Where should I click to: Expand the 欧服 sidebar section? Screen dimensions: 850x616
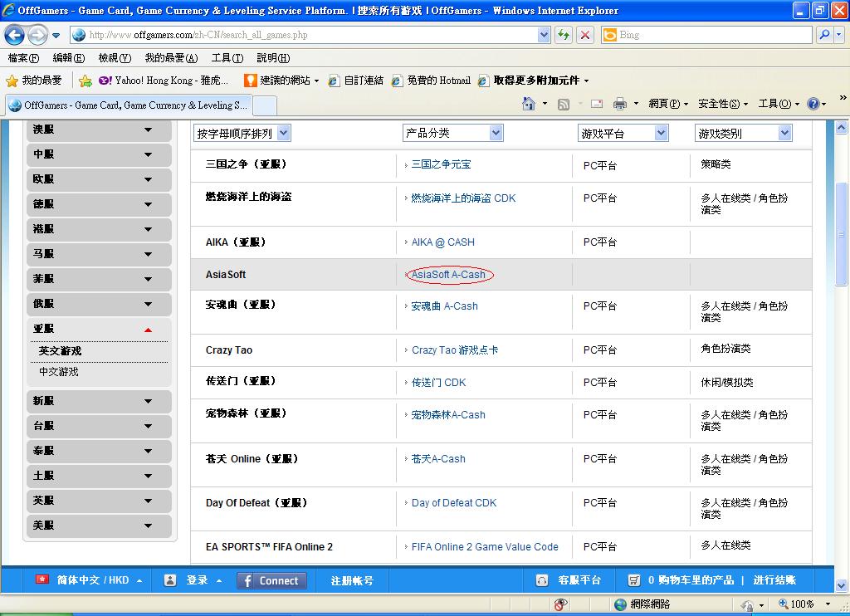[x=100, y=179]
